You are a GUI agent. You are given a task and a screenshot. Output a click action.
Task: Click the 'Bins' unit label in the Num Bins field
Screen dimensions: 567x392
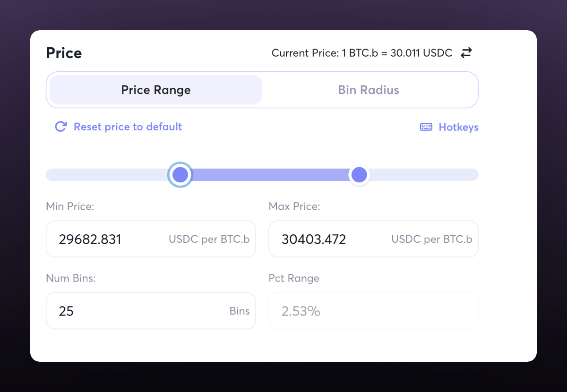click(x=239, y=311)
